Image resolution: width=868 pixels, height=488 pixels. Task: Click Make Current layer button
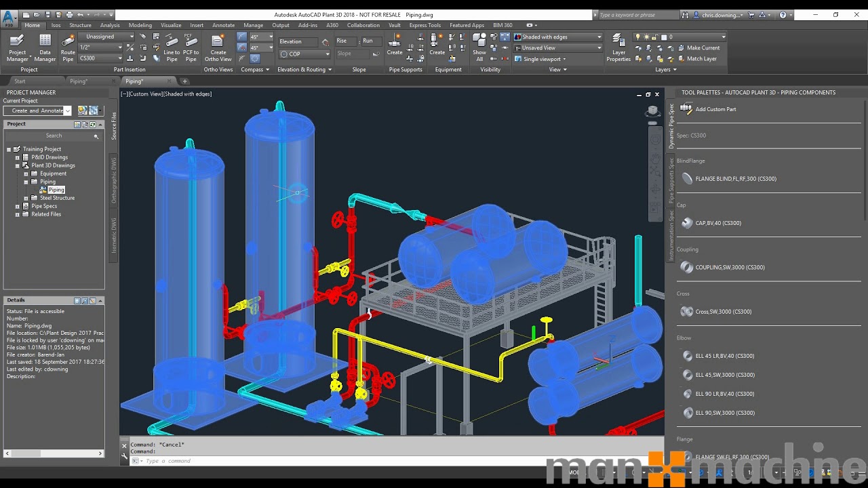[x=698, y=47]
